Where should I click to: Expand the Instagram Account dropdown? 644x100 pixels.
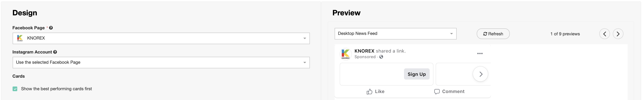pos(161,63)
